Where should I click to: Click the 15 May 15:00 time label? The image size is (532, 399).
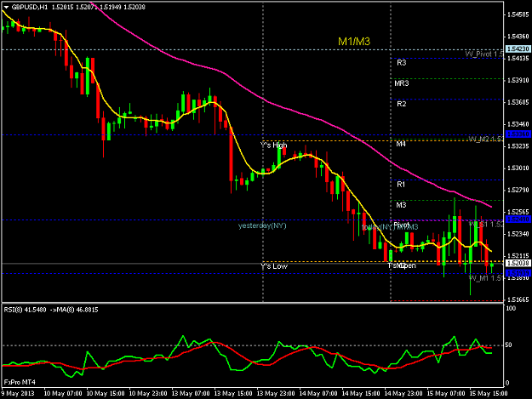click(489, 394)
